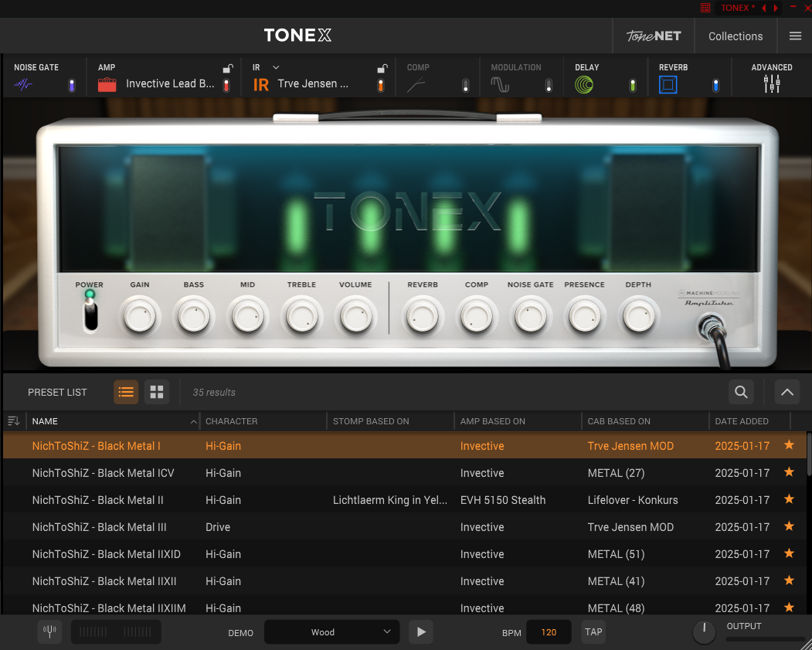Toggle favorite star for Black Metal I

tap(789, 445)
